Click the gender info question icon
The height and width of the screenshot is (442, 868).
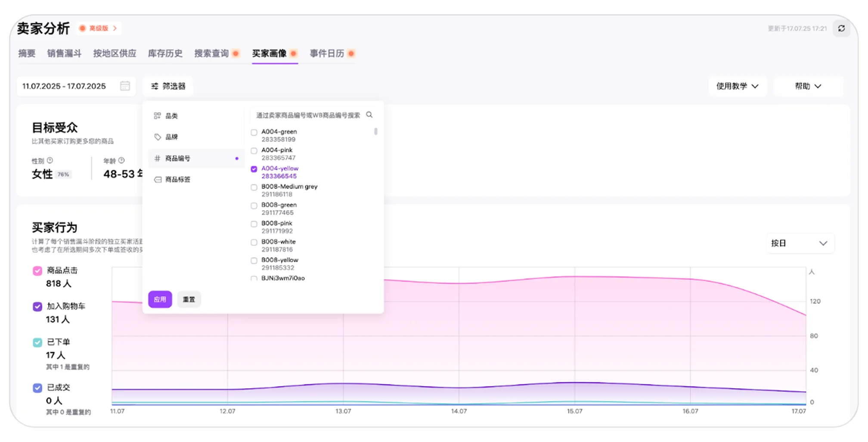(50, 160)
